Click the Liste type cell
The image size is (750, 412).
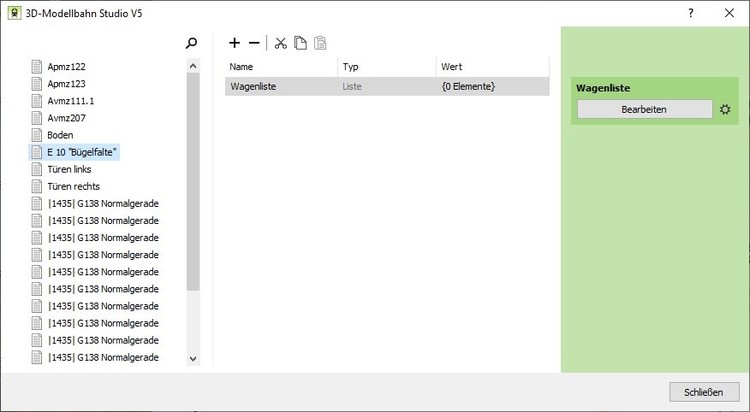tap(387, 87)
